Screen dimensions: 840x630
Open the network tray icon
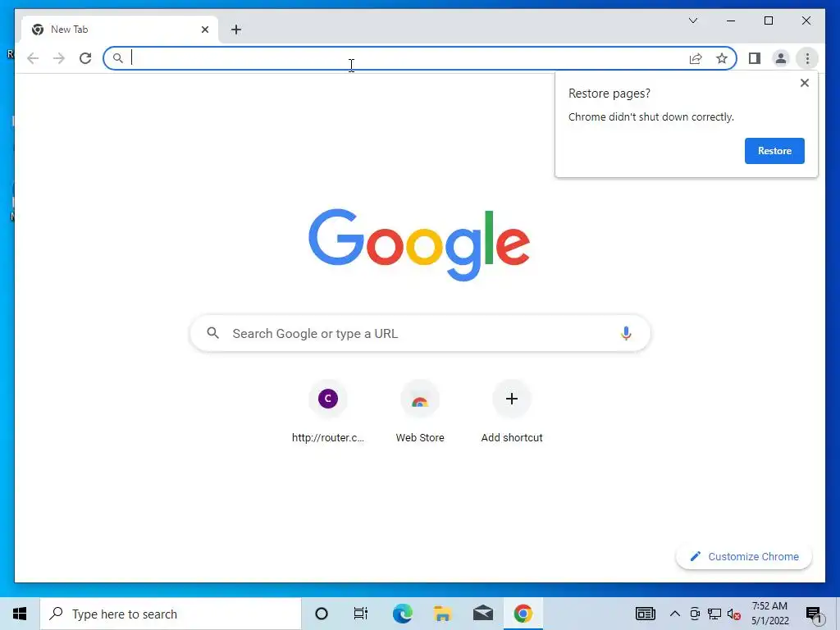click(x=714, y=614)
